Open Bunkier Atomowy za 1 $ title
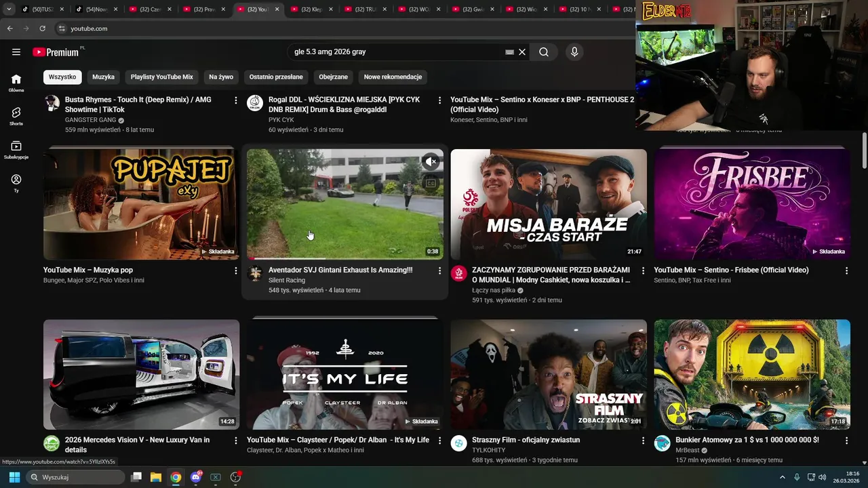Image resolution: width=868 pixels, height=488 pixels. (x=747, y=440)
